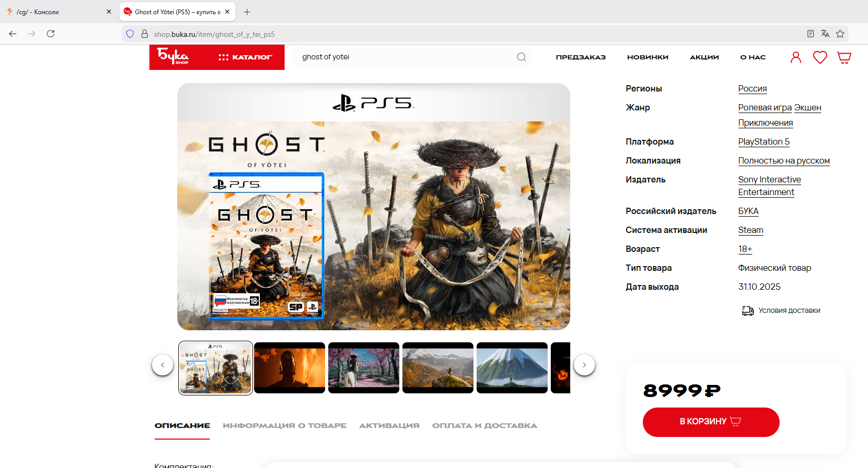This screenshot has width=868, height=468.
Task: Toggle reader view in address bar
Action: (x=811, y=34)
